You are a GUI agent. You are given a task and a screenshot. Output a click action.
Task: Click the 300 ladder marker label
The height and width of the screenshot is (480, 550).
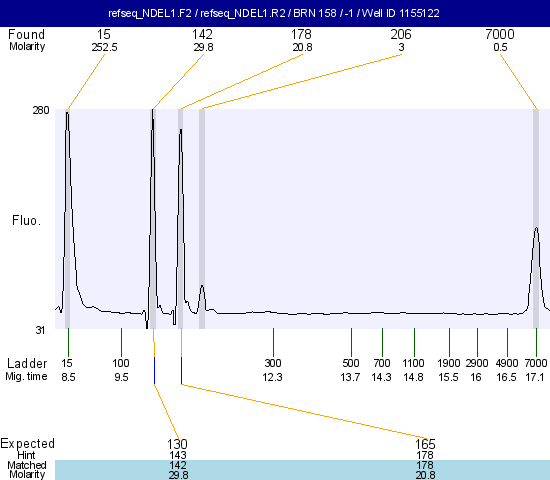273,363
